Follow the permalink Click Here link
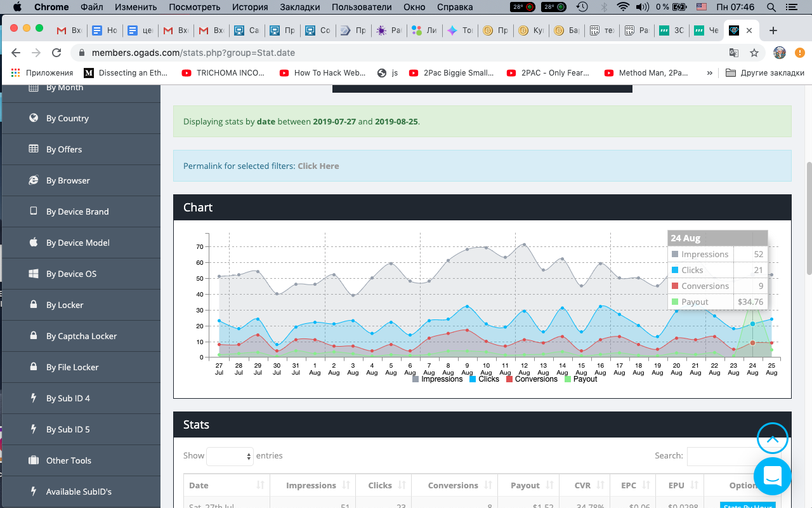812x508 pixels. click(318, 166)
